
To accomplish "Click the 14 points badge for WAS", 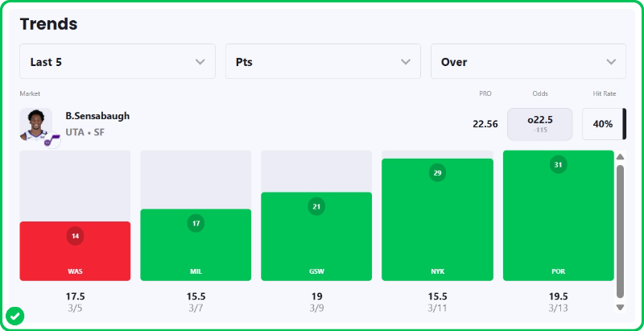I will (76, 236).
